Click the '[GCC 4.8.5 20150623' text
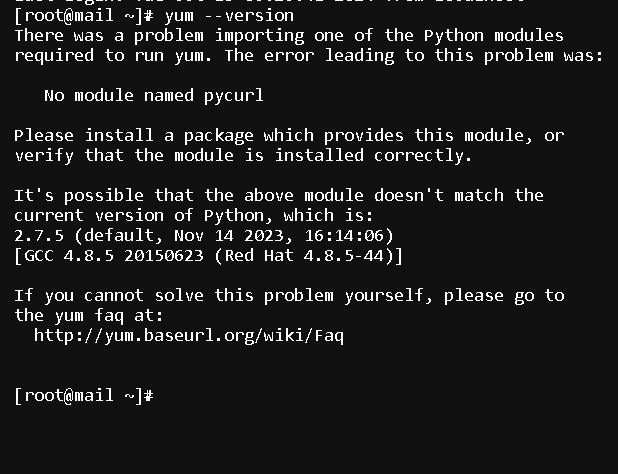This screenshot has width=618, height=474. click(x=109, y=256)
